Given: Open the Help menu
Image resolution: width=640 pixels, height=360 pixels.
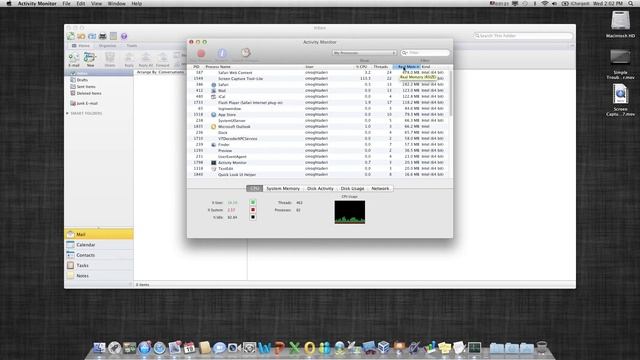Looking at the screenshot, I should pyautogui.click(x=136, y=4).
